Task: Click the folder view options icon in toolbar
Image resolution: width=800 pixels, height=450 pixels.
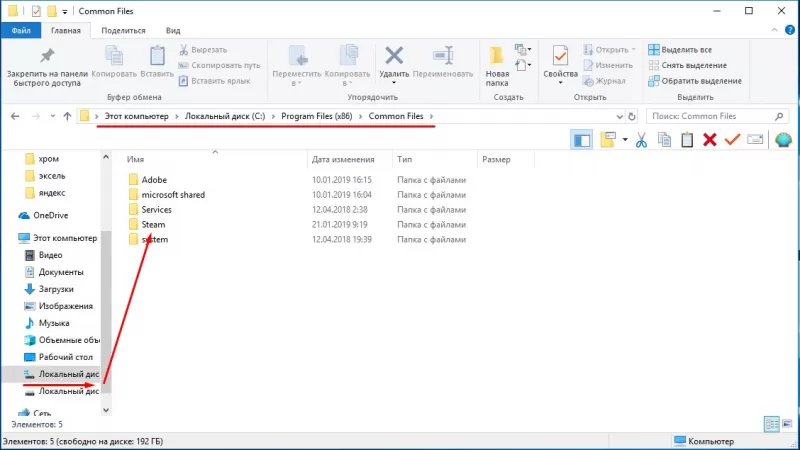Action: (x=608, y=140)
